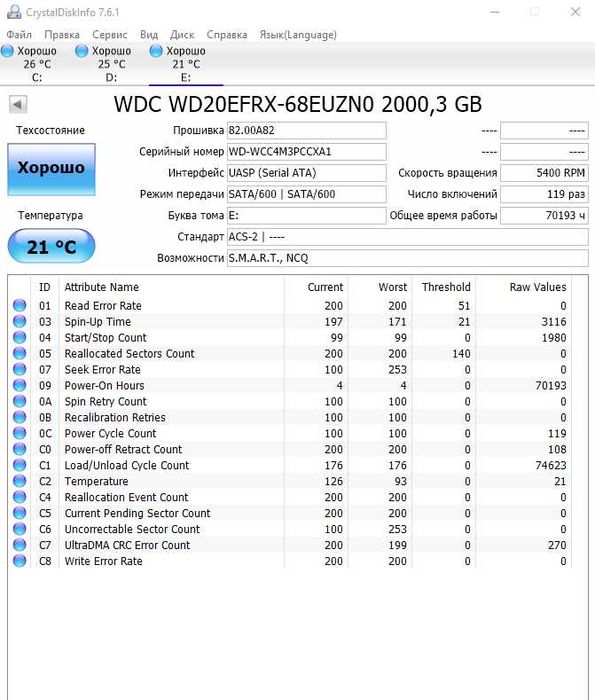This screenshot has height=700, width=595.
Task: Click the rotation speed field 5400 RPM
Action: coord(544,173)
